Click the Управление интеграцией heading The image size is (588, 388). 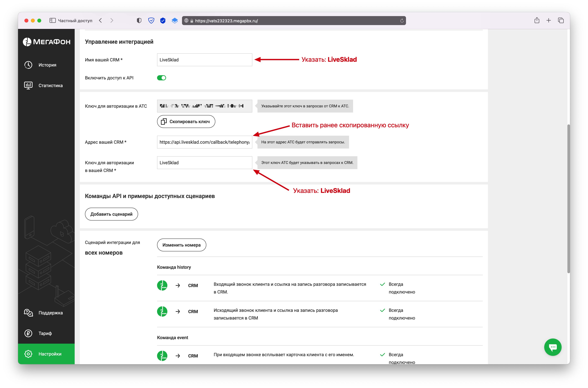119,42
